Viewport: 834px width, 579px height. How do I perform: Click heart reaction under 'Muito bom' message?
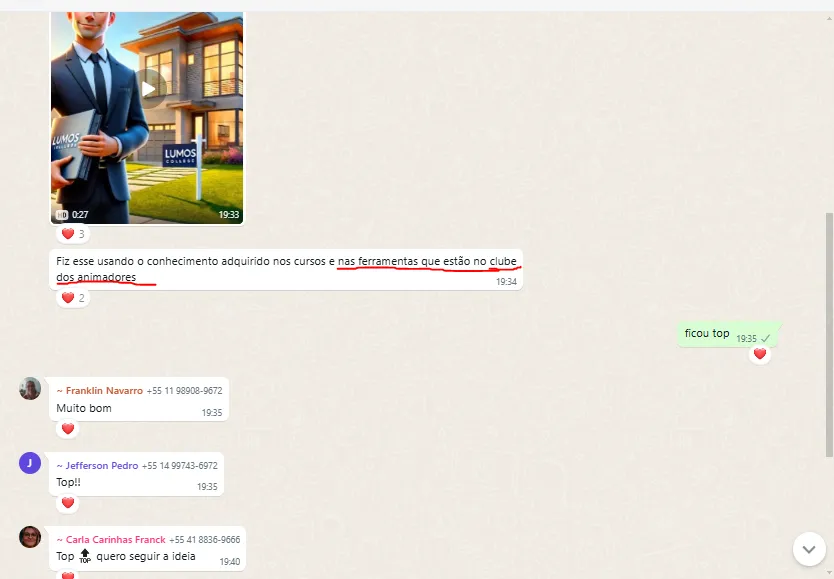(68, 429)
